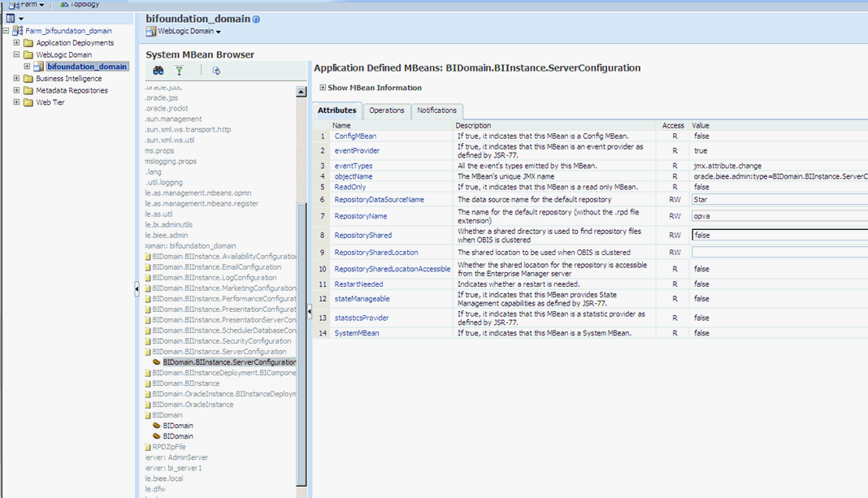Expand the bifoundation_domain tree node
Image resolution: width=868 pixels, height=498 pixels.
pos(27,67)
